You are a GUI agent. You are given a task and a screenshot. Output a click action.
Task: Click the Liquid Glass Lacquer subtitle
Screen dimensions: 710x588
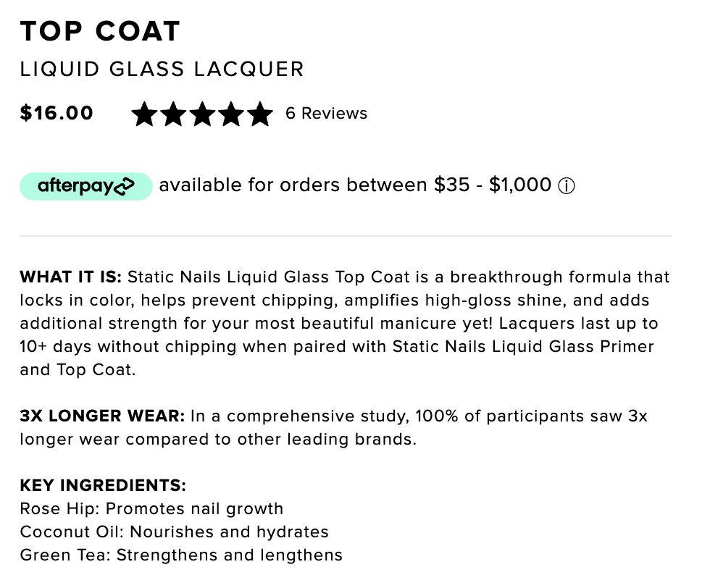point(162,70)
